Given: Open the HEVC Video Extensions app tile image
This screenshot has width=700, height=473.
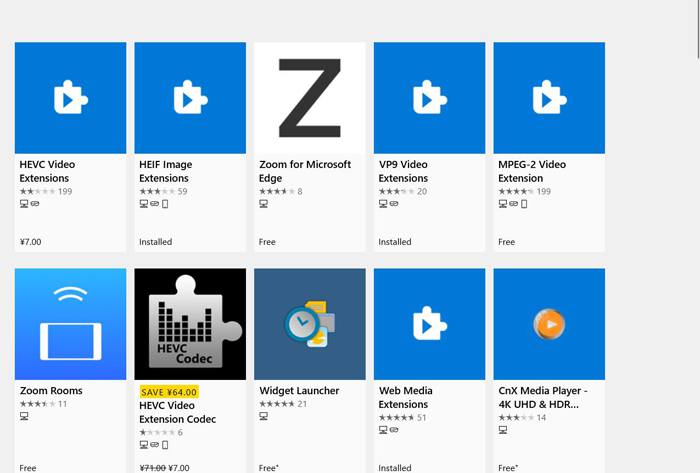Looking at the screenshot, I should pyautogui.click(x=71, y=98).
